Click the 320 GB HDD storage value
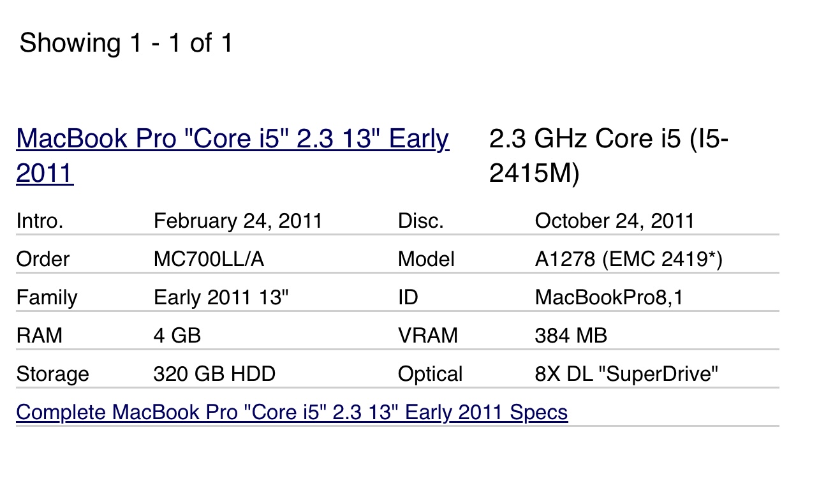 (x=214, y=374)
